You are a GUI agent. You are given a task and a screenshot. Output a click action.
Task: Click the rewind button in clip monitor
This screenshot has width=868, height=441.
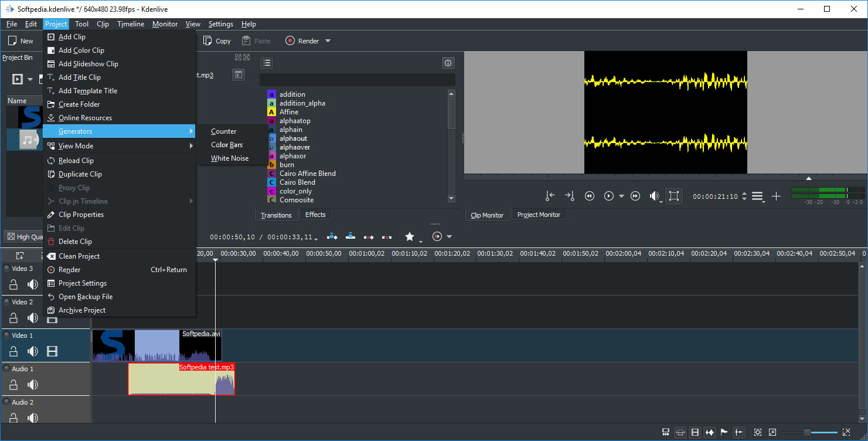click(590, 196)
